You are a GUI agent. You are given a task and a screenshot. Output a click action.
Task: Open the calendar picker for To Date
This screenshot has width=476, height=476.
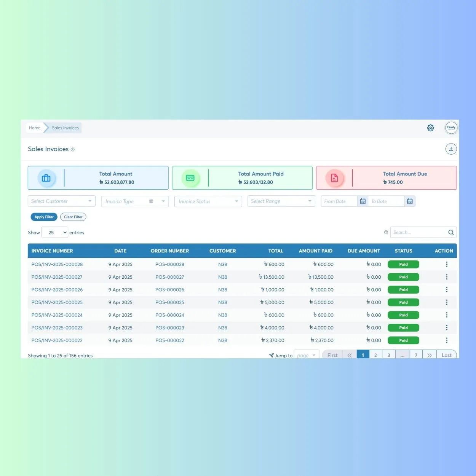tap(410, 201)
